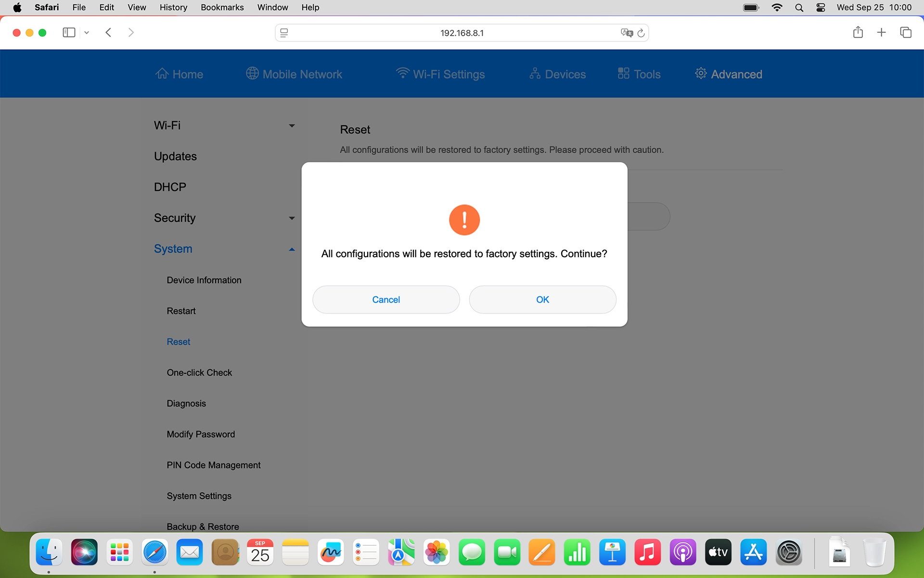Viewport: 924px width, 578px height.
Task: Toggle the Safari sidebar icon
Action: pos(68,32)
